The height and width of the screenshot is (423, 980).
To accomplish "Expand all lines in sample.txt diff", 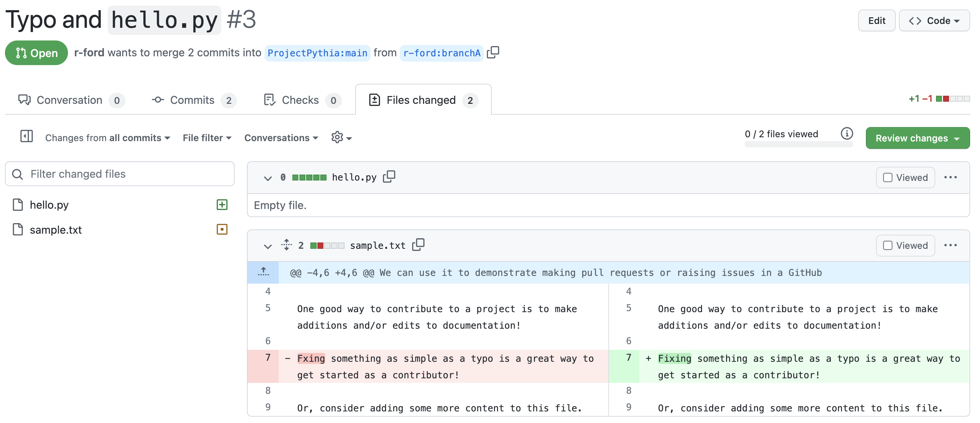I will [x=286, y=245].
